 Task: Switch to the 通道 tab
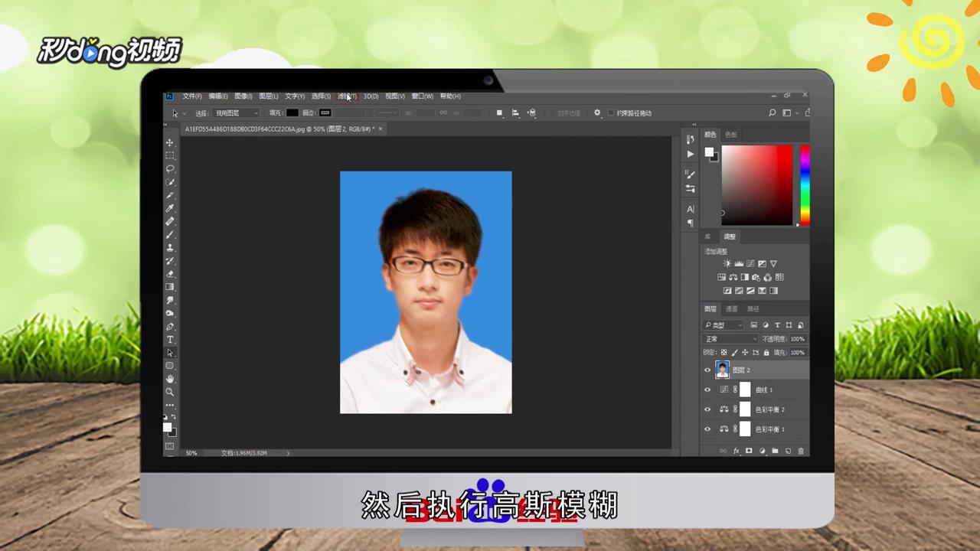click(732, 308)
